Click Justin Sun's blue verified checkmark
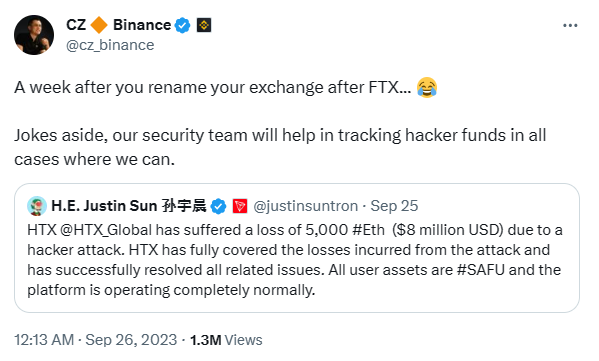599x361 pixels. click(218, 206)
